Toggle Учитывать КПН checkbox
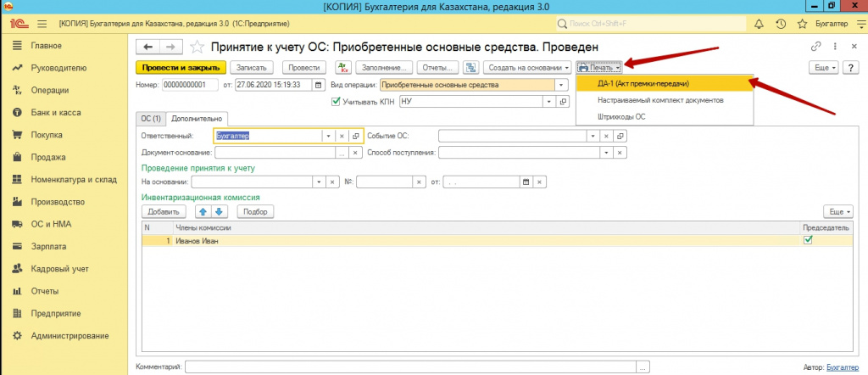 [x=334, y=102]
